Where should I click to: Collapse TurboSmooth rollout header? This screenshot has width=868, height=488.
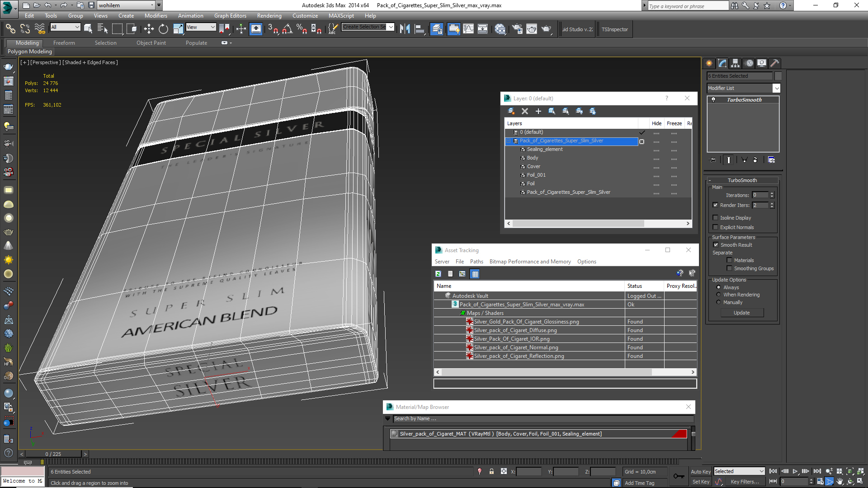(742, 180)
